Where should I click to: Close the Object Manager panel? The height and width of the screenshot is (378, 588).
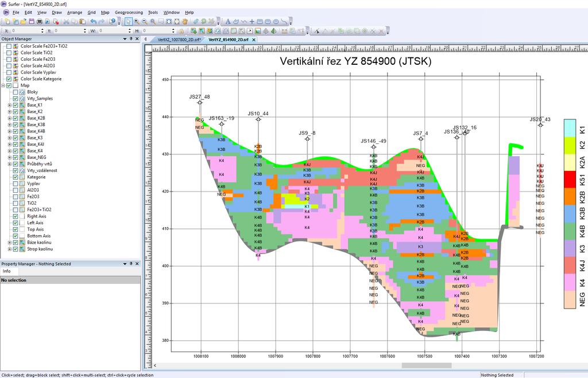(137, 38)
